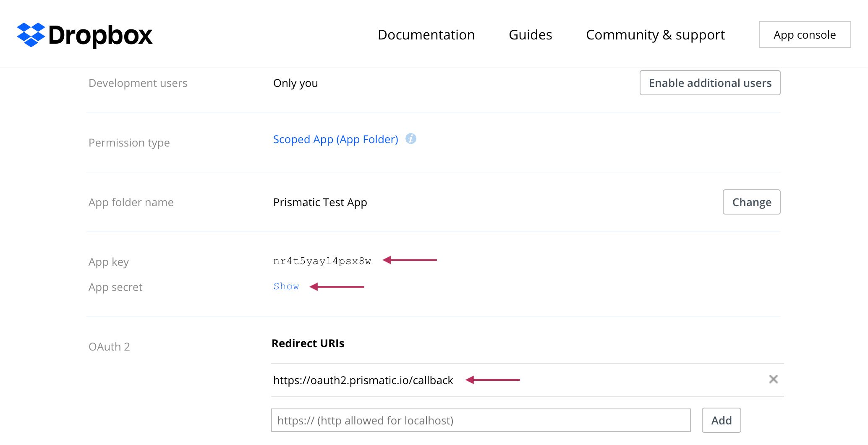Open the info tooltip next to Scoped App

pyautogui.click(x=411, y=139)
